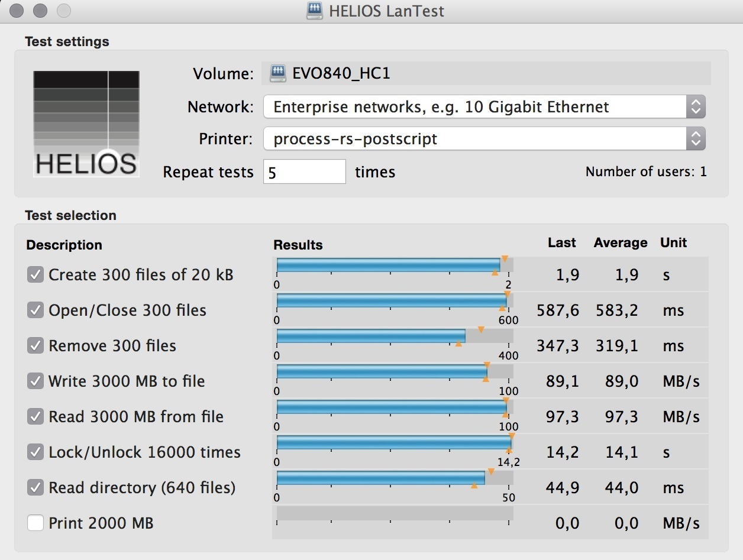Click the EVO840_HC1 network volume icon
Viewport: 743px width, 560px height.
[278, 73]
